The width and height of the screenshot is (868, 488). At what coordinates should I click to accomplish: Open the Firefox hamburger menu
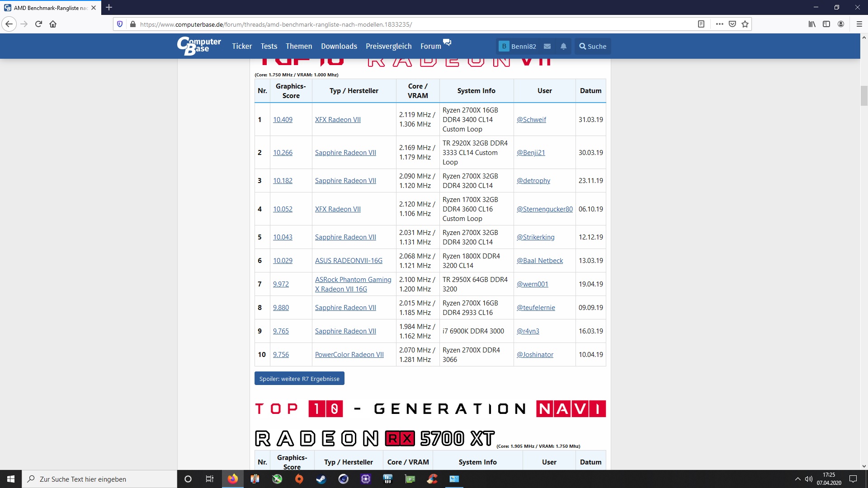(x=859, y=24)
